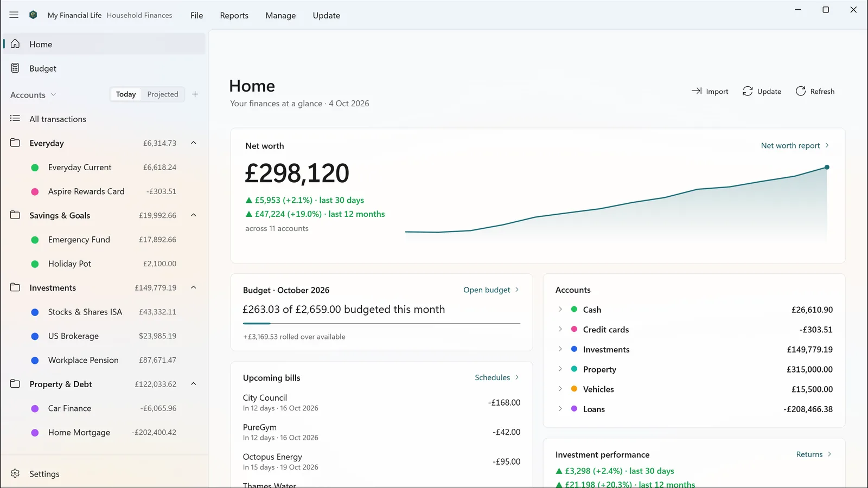Click the Net worth report chevron arrow
This screenshot has height=488, width=868.
click(827, 145)
